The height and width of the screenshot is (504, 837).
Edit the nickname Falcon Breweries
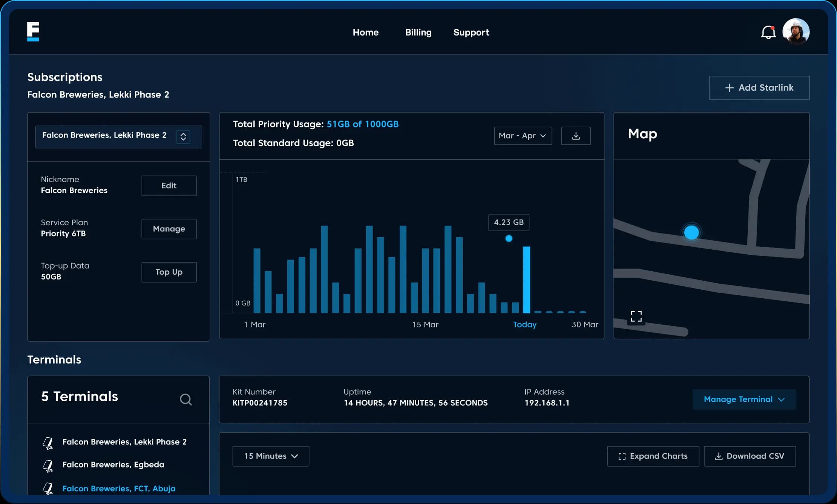169,186
